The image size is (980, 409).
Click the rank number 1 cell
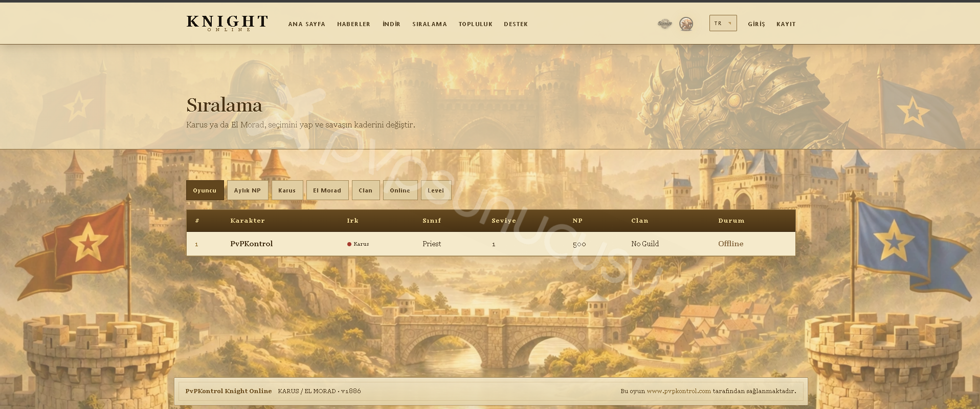coord(196,244)
